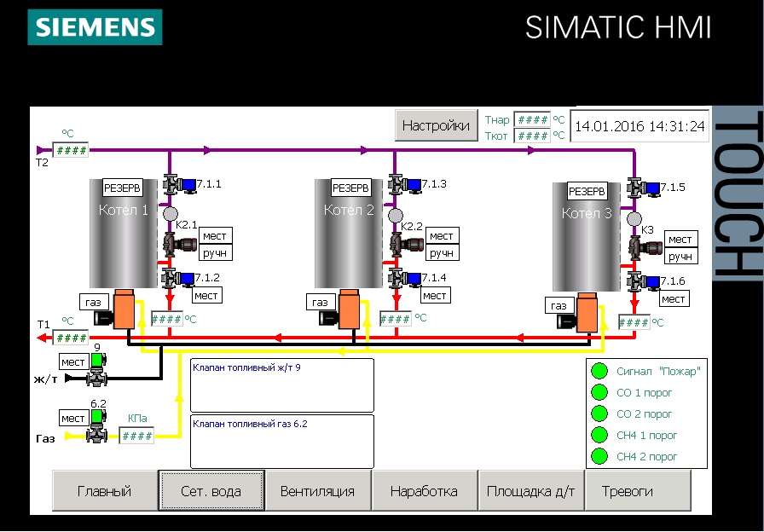This screenshot has width=764, height=532.
Task: Toggle РЕЗЕРВ mode on Котел 1
Action: (122, 188)
